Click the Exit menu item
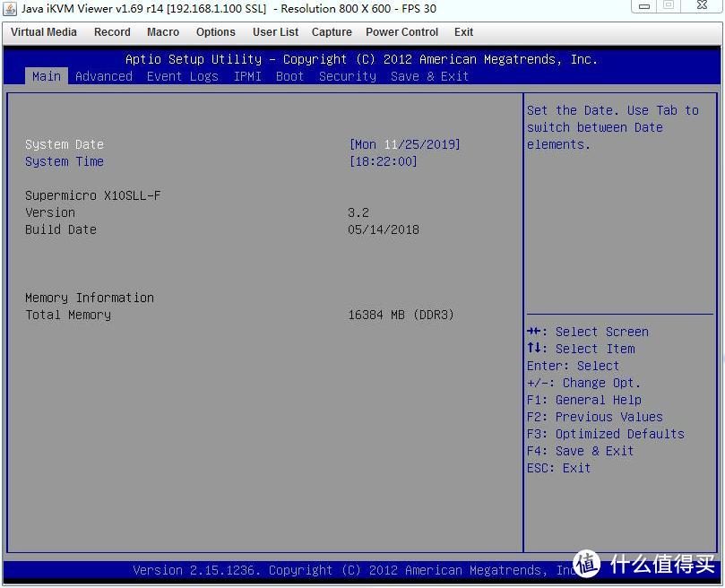 click(x=463, y=32)
